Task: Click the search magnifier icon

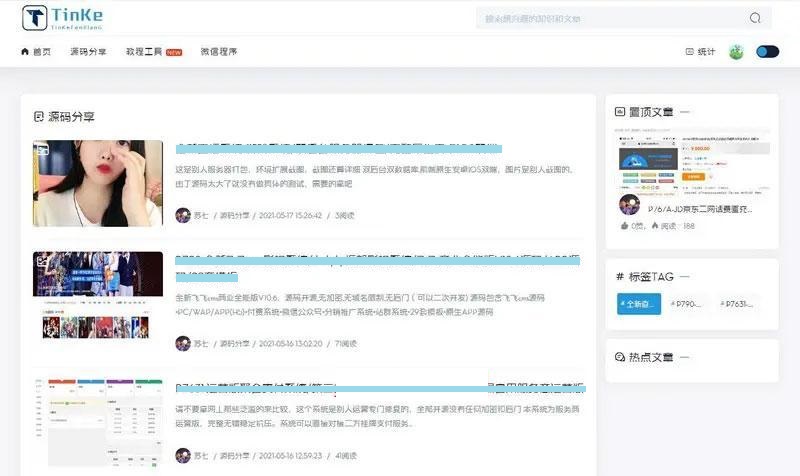Action: pos(755,18)
